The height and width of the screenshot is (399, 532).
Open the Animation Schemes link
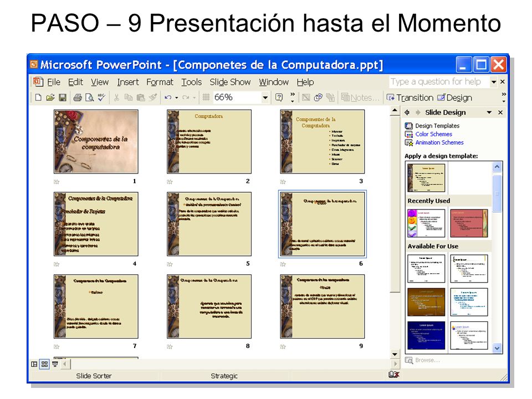[x=439, y=142]
